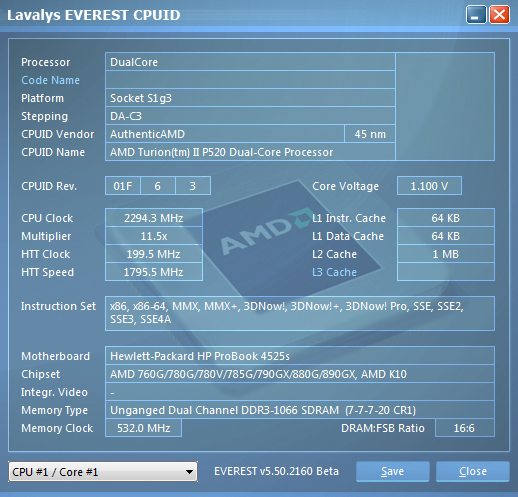Click the empty Code Name field
Viewport: 518px width, 497px height.
(x=250, y=80)
